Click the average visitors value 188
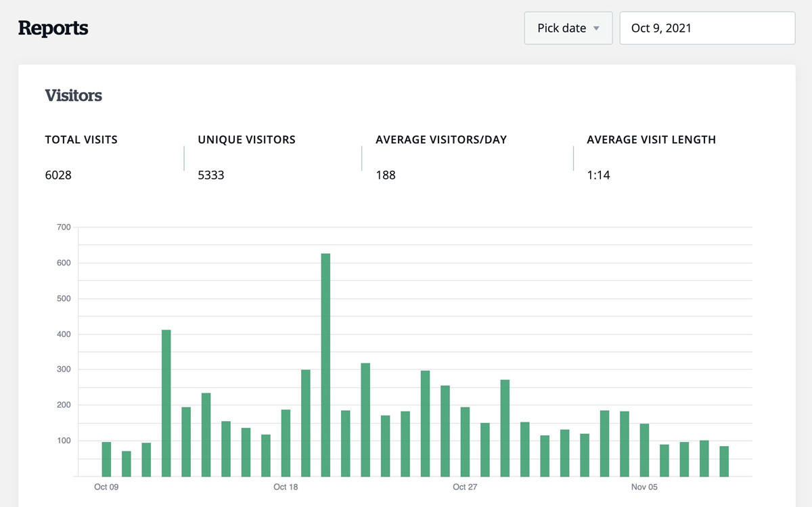The image size is (812, 507). click(x=386, y=175)
